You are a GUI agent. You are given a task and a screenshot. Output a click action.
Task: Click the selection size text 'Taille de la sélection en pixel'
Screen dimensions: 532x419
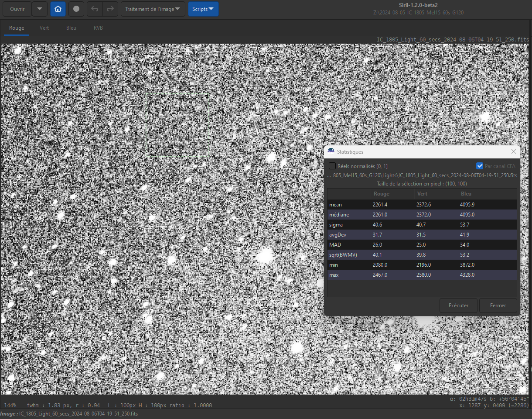(x=422, y=184)
